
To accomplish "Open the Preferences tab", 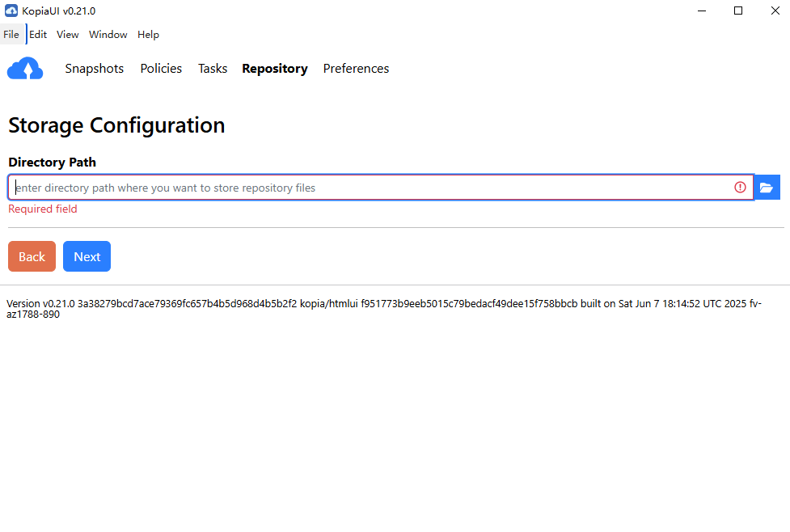I will click(356, 69).
